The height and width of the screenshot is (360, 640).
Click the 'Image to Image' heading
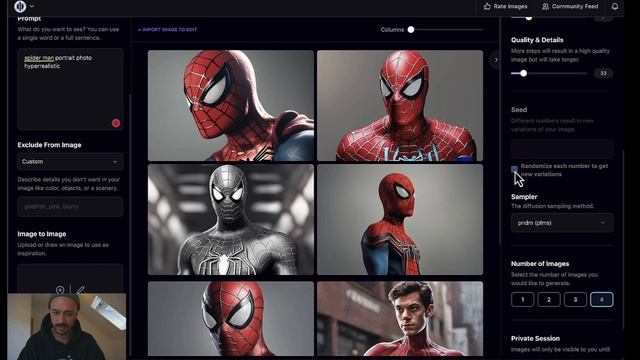click(42, 234)
